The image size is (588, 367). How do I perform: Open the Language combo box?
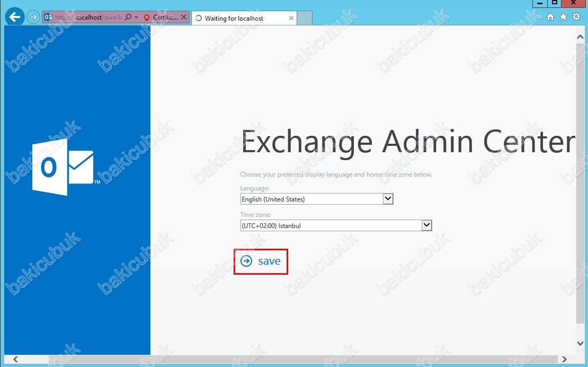point(316,199)
